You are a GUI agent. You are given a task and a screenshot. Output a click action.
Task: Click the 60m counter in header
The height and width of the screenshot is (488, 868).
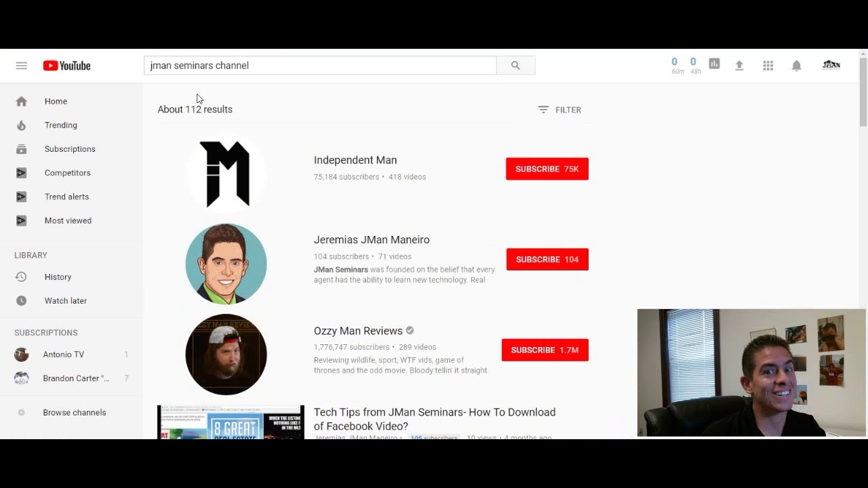point(677,66)
